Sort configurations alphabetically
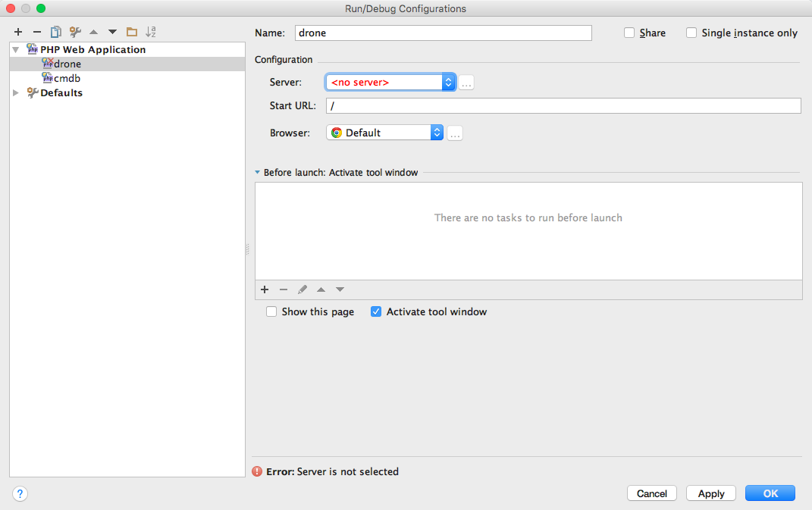Screen dimensions: 812x510 (151, 32)
